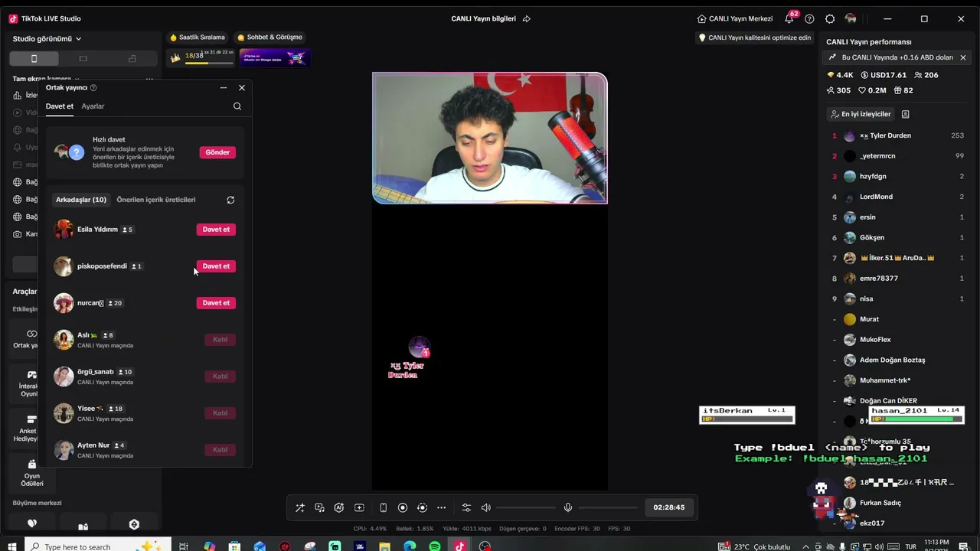The image size is (980, 551).
Task: Click the record button in bottom toolbar
Action: (x=403, y=507)
